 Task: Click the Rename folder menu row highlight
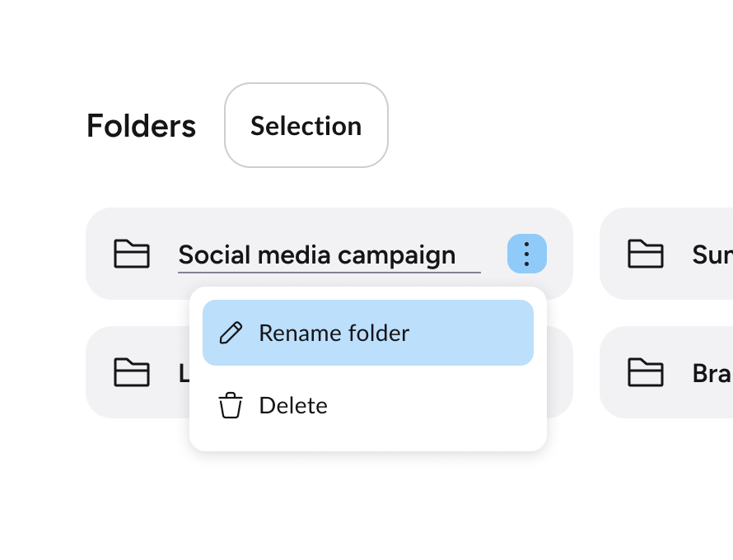(368, 333)
